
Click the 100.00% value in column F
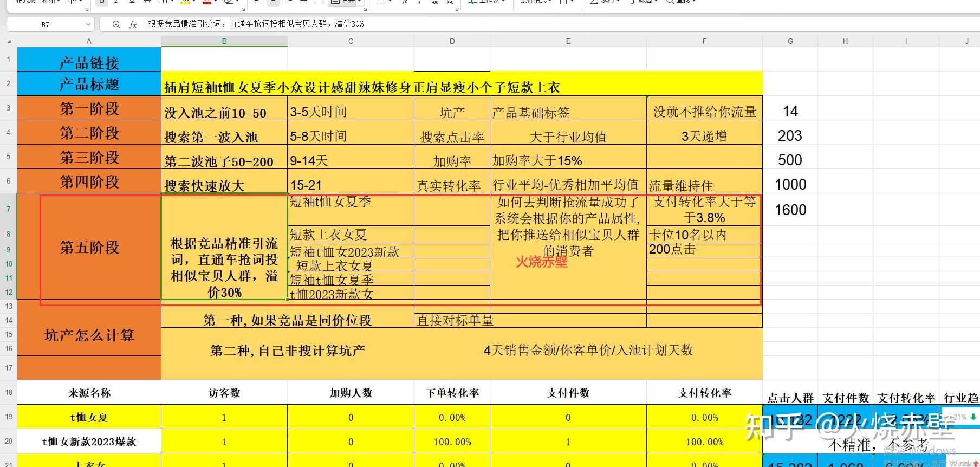[x=704, y=442]
